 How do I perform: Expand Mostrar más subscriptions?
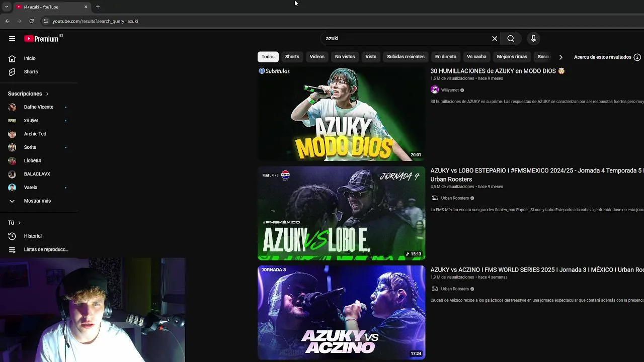(x=38, y=201)
